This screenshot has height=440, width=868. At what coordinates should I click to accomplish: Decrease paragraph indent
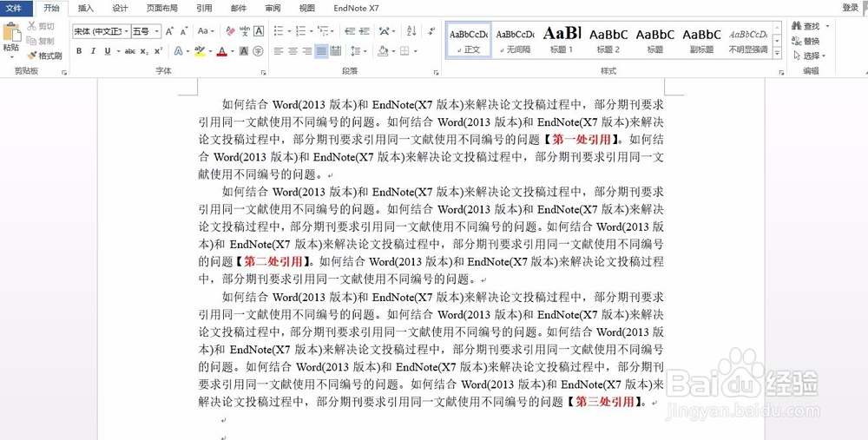coord(350,31)
